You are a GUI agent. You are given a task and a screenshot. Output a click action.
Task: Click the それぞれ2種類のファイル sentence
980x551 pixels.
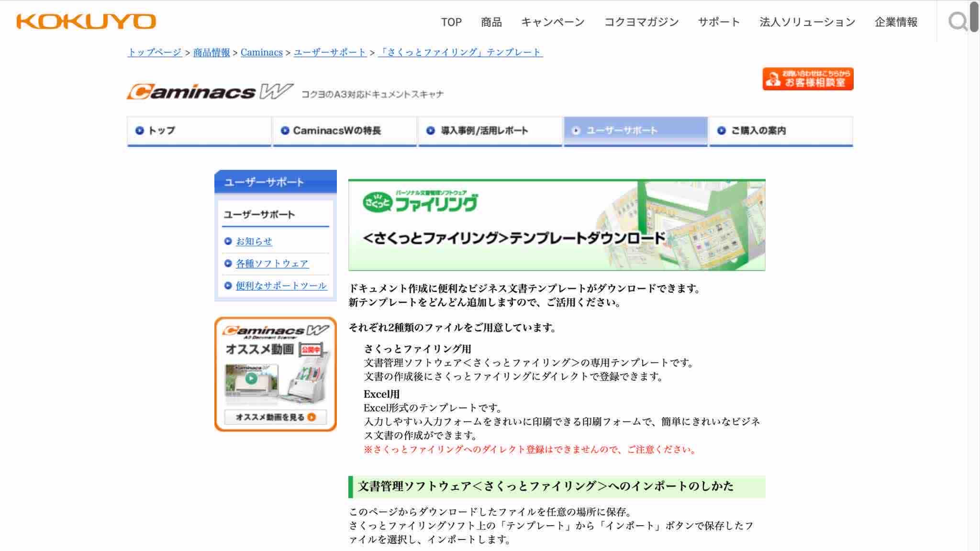pos(453,328)
